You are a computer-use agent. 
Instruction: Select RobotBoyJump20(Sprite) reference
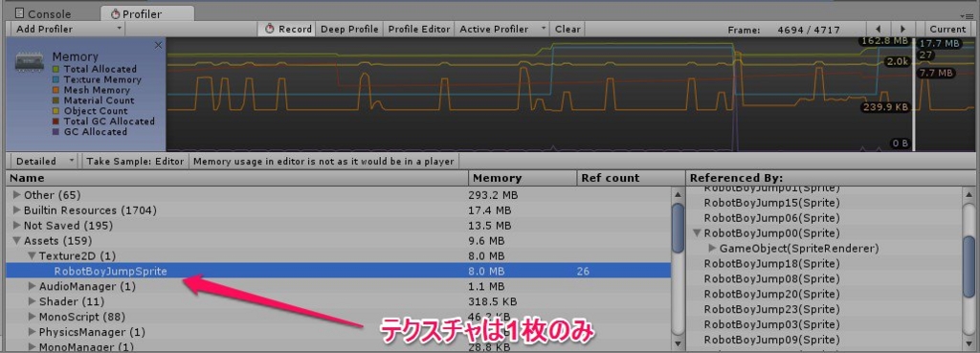coord(771,294)
